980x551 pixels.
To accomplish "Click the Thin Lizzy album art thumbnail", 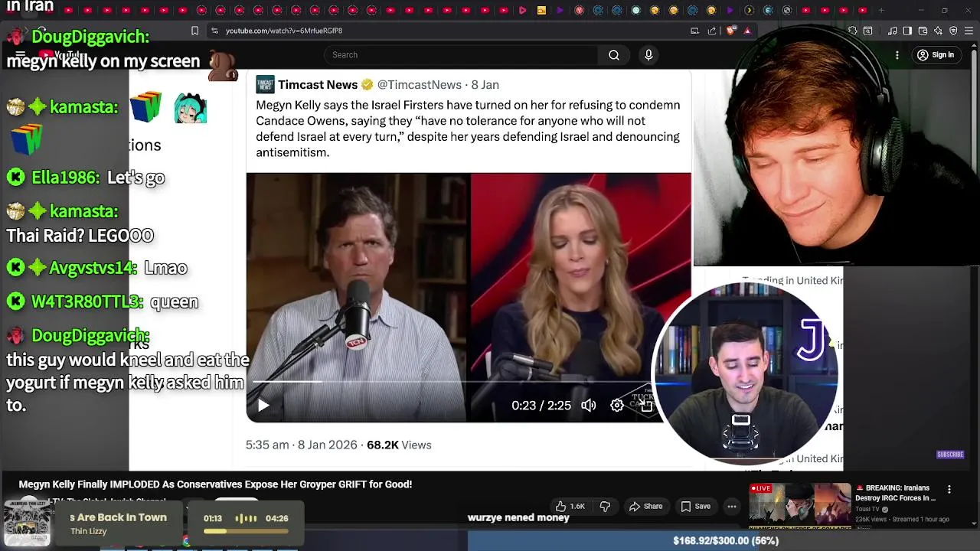I will coord(28,522).
